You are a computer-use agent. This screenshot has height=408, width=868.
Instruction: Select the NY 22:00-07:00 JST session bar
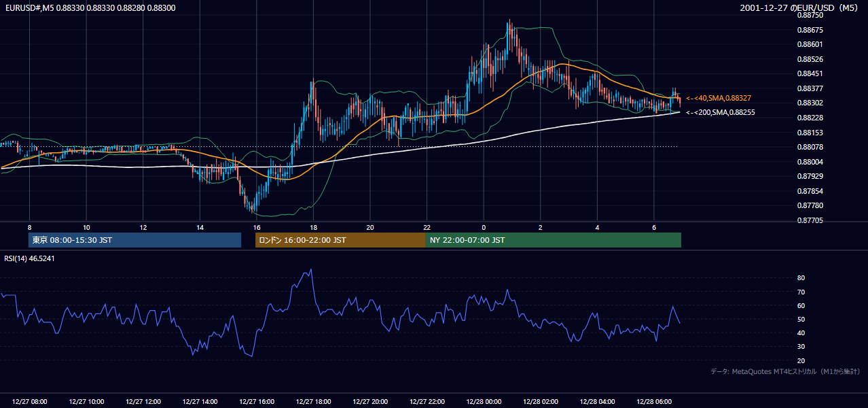click(x=553, y=240)
